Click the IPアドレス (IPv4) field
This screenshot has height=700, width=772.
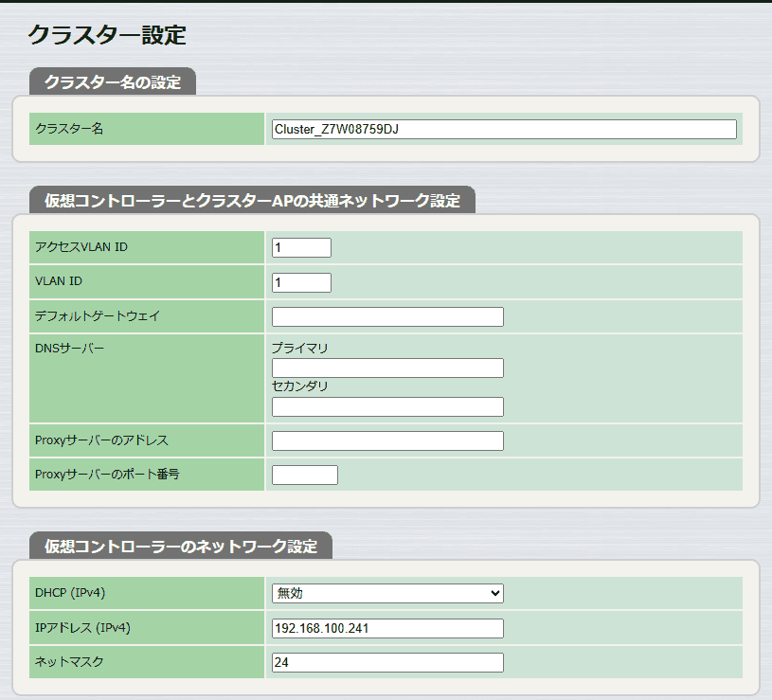pyautogui.click(x=387, y=629)
